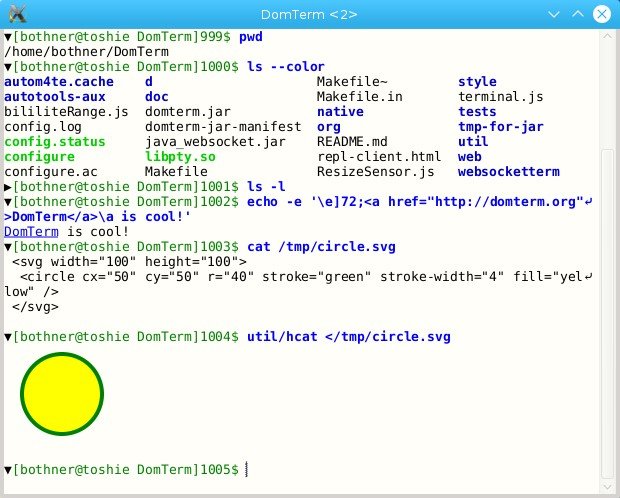Click the websocketterm directory name
620x498 pixels.
pyautogui.click(x=509, y=172)
